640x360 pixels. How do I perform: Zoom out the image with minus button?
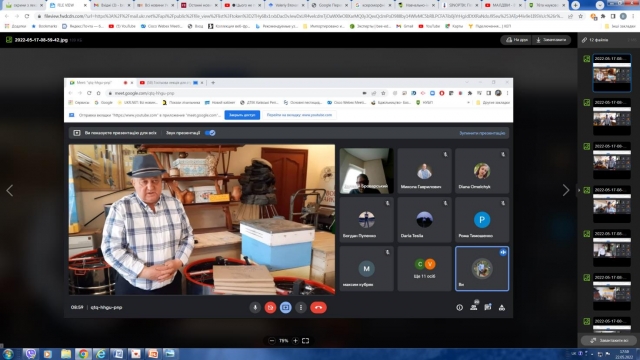[x=272, y=340]
